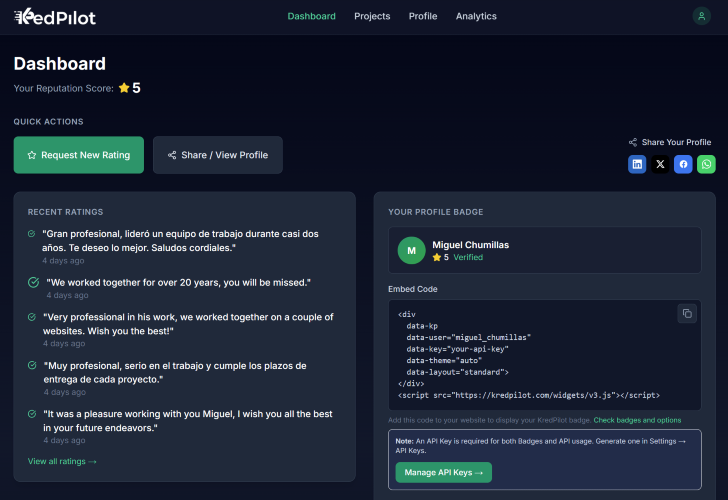The image size is (728, 500).
Task: Open Share / View Profile
Action: (218, 155)
